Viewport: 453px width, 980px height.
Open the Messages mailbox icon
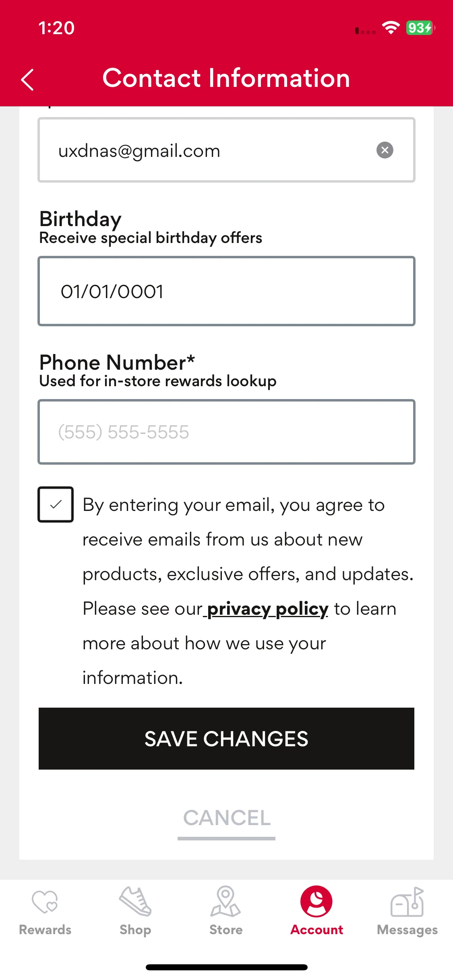tap(407, 902)
